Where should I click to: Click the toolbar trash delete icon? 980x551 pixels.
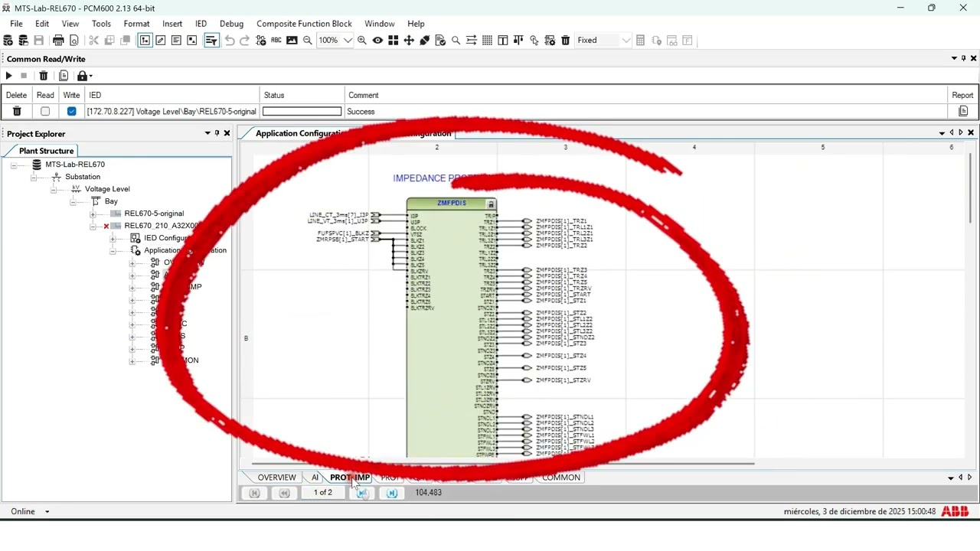coord(566,41)
